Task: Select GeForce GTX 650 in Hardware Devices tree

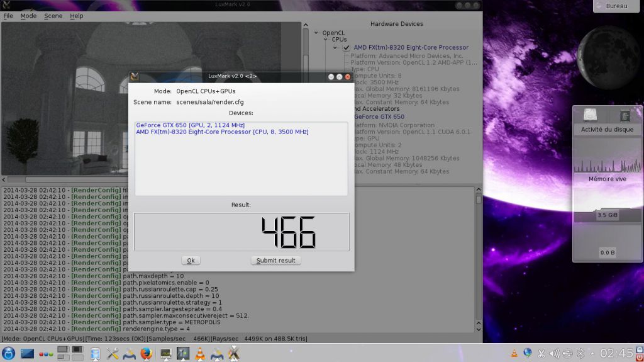Action: 379,117
